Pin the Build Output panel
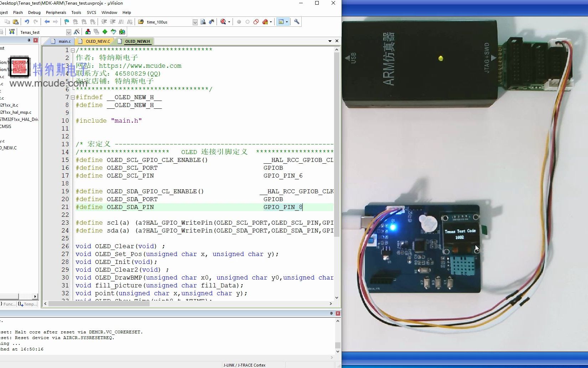 point(331,313)
